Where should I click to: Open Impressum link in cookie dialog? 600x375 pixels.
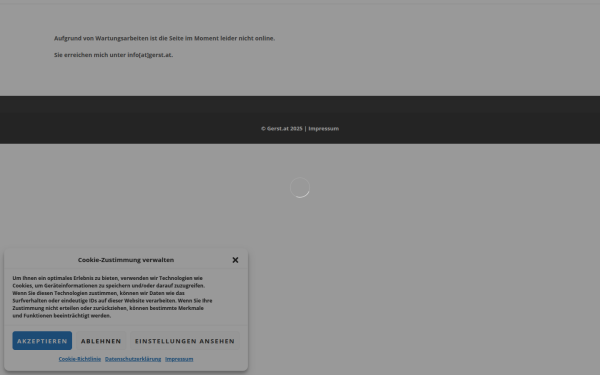179,359
